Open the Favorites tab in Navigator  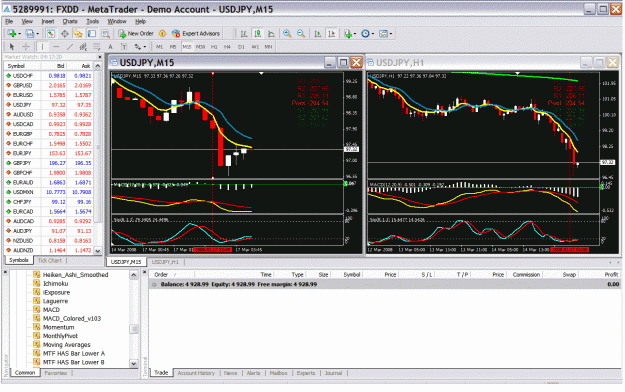point(55,373)
